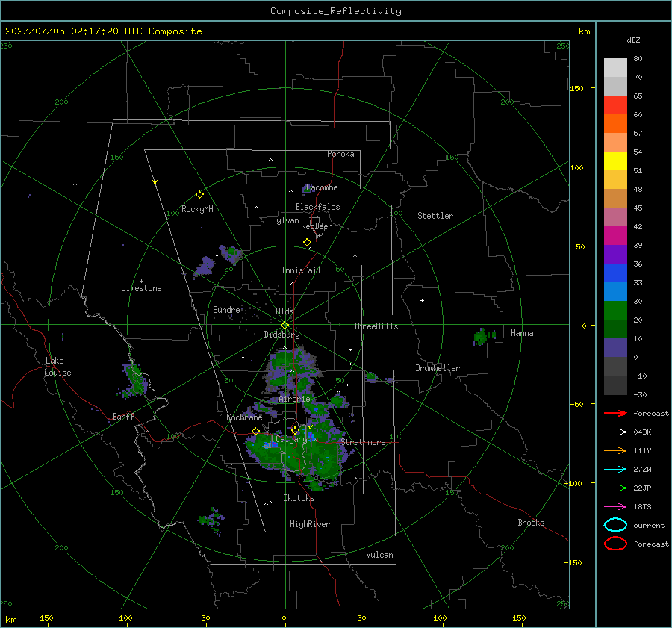Click the yellow diamond marker under Cochrane
Viewport: 672px width, 628px height.
(255, 432)
